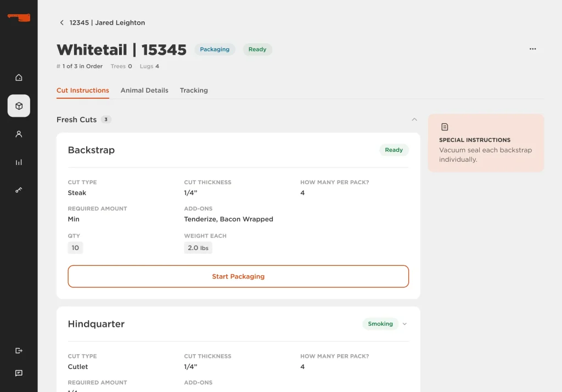
Task: Click the back arrow beside 12345
Action: tap(61, 22)
